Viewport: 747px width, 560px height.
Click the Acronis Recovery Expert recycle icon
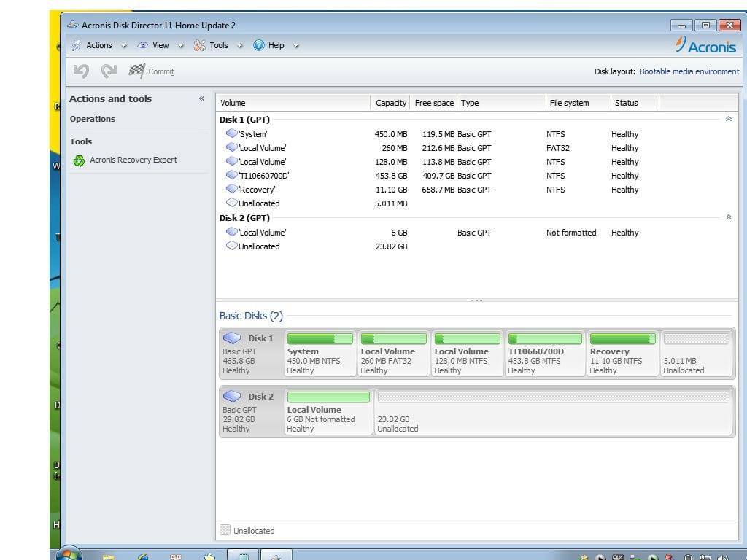[79, 160]
